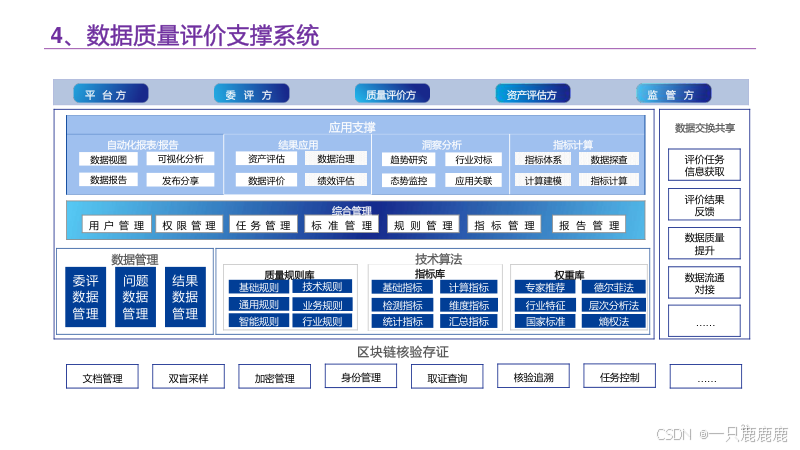Image resolution: width=800 pixels, height=450 pixels.
Task: Click the 委评数据管理 block
Action: click(x=85, y=297)
